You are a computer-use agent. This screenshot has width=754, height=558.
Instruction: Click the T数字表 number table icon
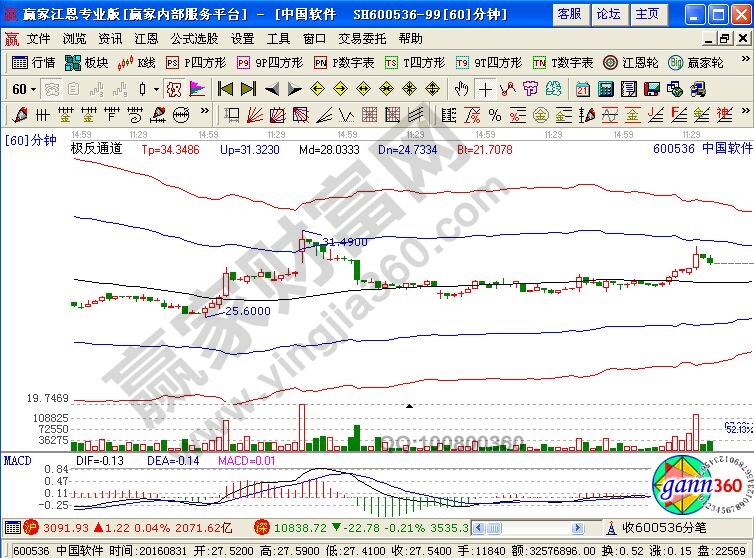(563, 62)
